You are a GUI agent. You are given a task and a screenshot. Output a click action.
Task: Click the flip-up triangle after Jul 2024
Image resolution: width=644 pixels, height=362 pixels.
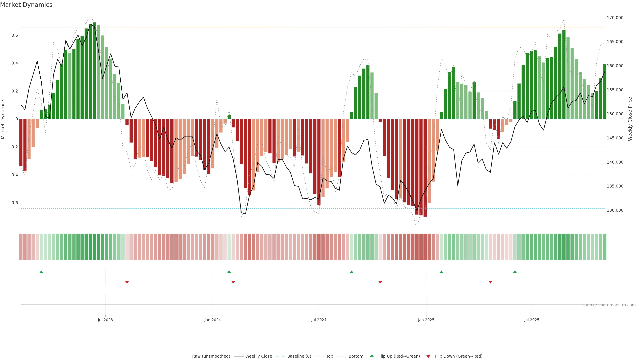[x=352, y=272]
